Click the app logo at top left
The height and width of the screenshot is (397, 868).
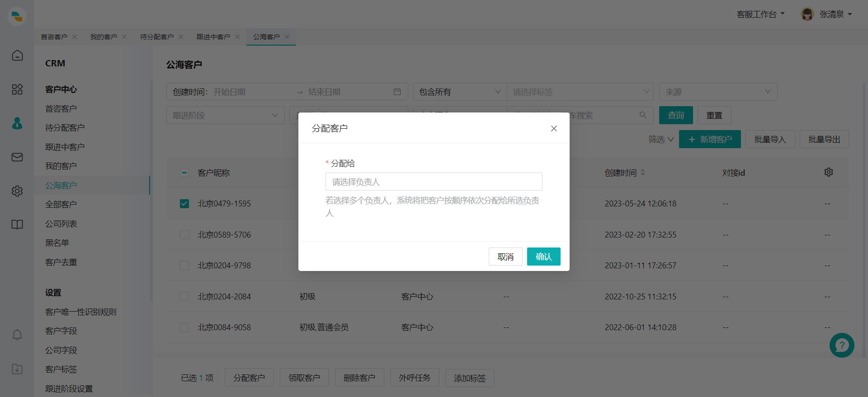point(17,16)
